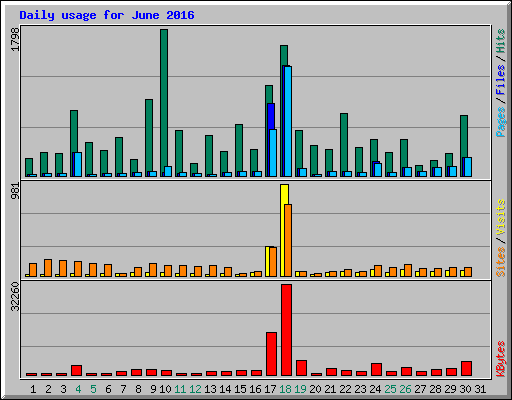This screenshot has width=512, height=400.
Task: Click day label 10 on the axis
Action: click(165, 389)
